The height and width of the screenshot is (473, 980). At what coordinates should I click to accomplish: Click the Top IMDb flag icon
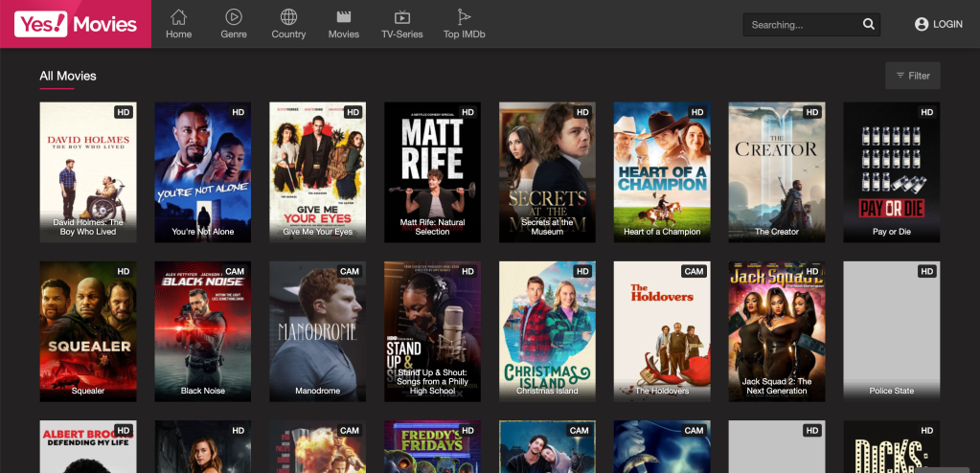pyautogui.click(x=464, y=17)
